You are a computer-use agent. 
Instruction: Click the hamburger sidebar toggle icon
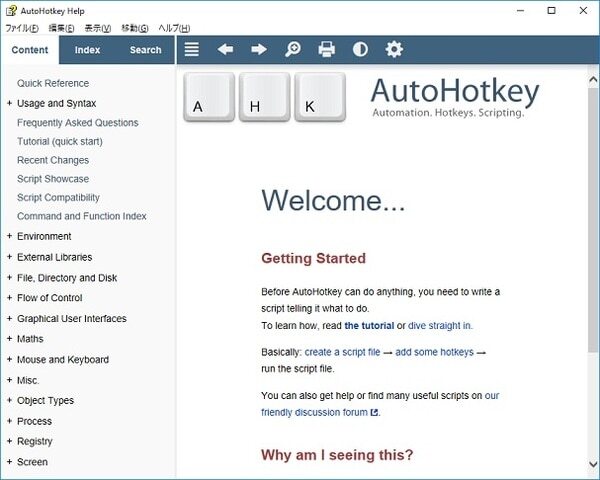tap(192, 49)
